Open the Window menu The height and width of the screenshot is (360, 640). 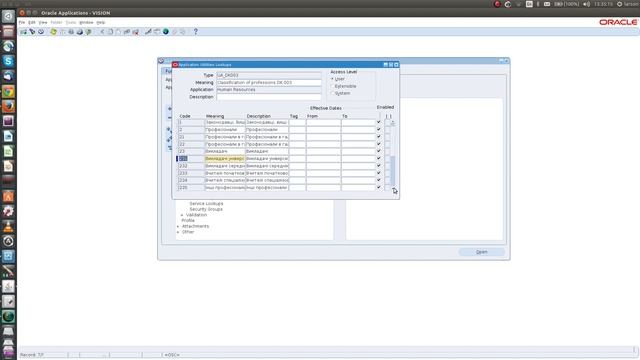pos(86,22)
